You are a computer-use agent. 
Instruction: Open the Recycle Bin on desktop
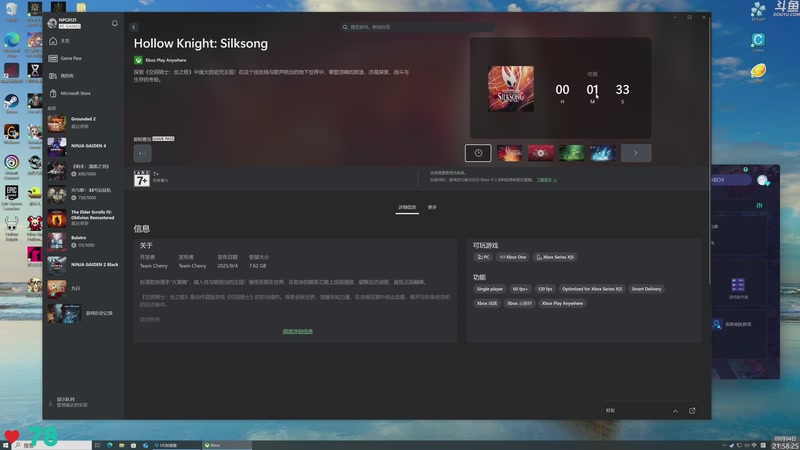tap(12, 12)
